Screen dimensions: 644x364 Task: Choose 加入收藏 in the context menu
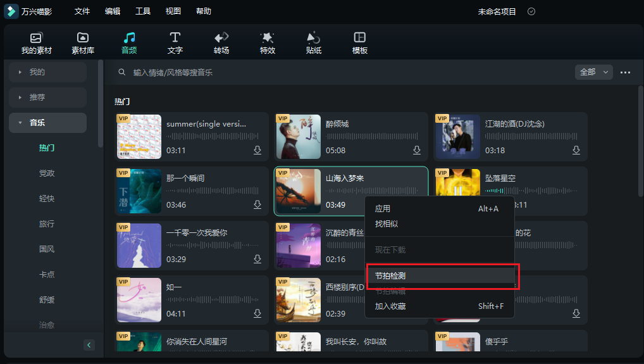click(x=440, y=306)
